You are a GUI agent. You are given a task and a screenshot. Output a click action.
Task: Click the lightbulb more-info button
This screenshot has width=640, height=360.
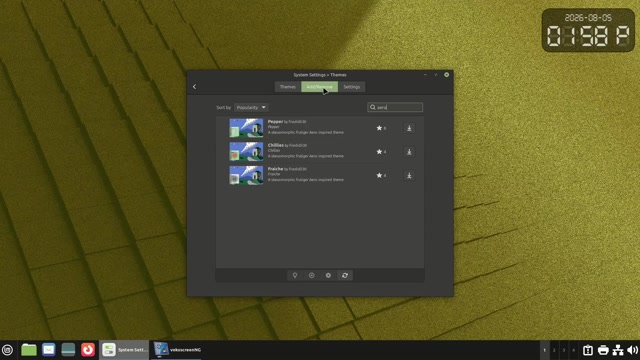pyautogui.click(x=295, y=276)
